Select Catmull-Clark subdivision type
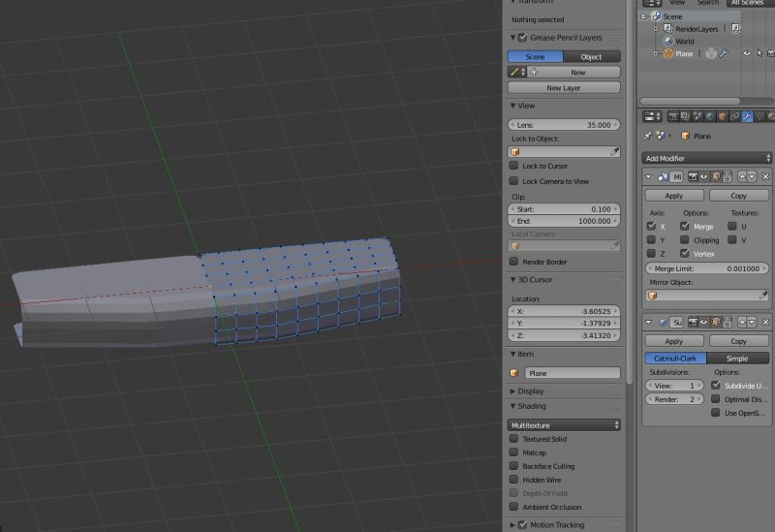775x532 pixels. point(675,359)
